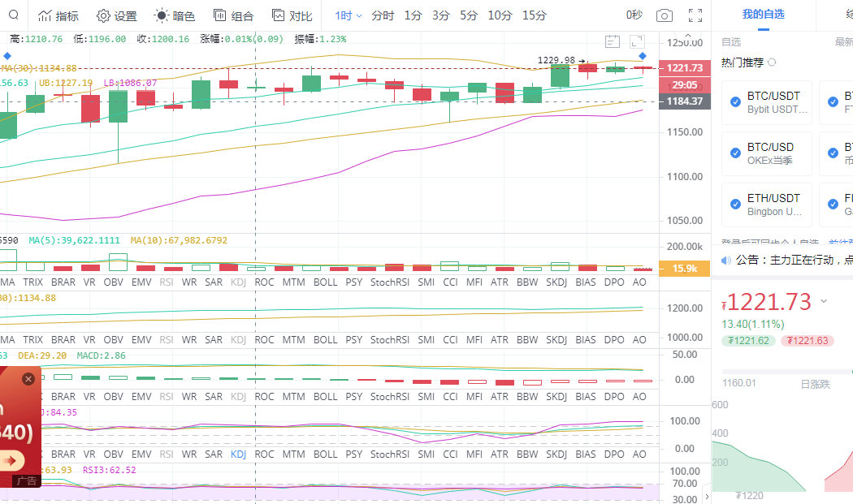The height and width of the screenshot is (504, 853).
Task: Close the advertisement popup
Action: click(28, 379)
